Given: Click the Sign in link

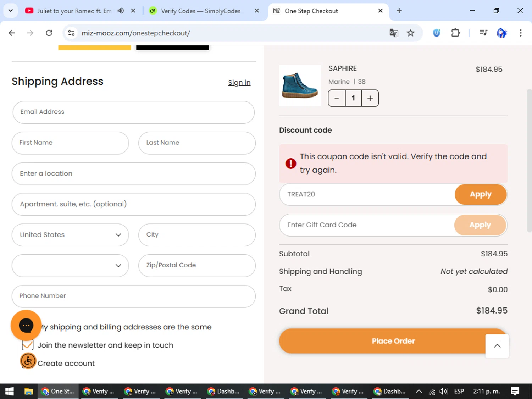Looking at the screenshot, I should point(239,83).
